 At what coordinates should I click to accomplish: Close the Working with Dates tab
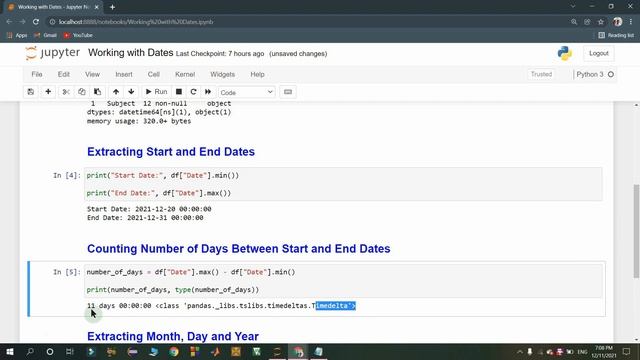(x=96, y=7)
